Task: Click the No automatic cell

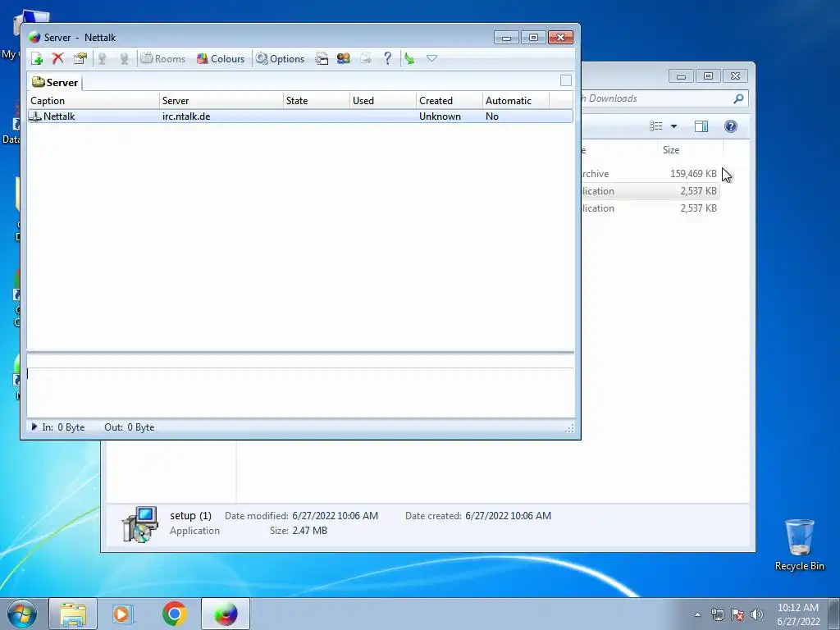Action: [x=492, y=116]
